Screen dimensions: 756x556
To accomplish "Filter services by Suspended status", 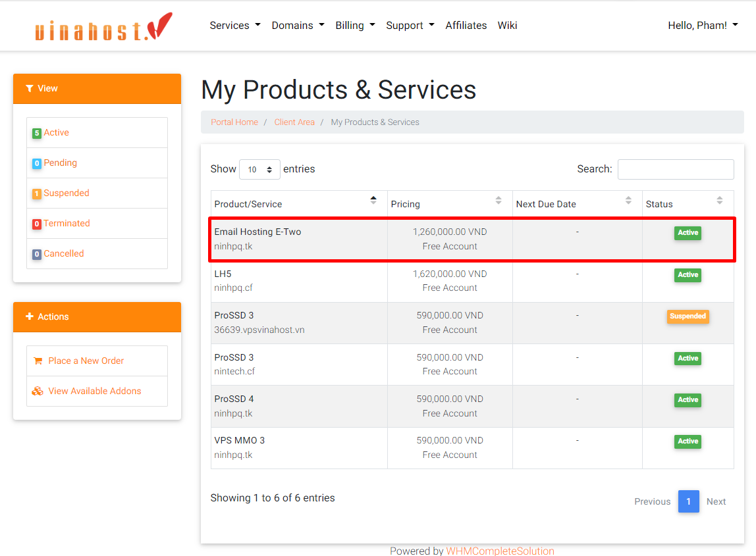I will (x=66, y=193).
